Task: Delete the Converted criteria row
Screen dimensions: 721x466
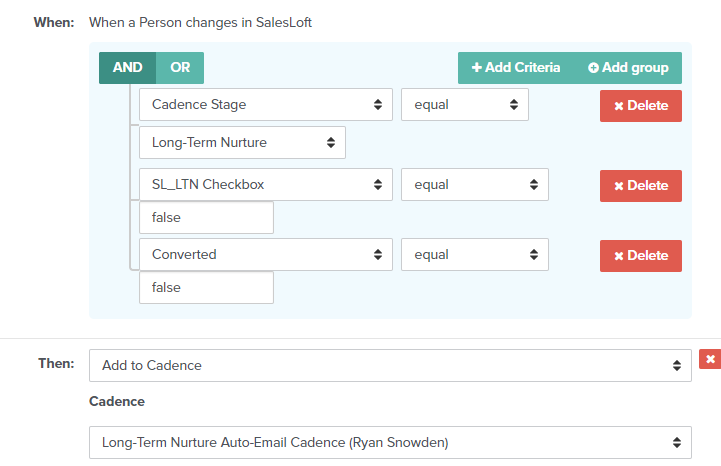Action: click(x=640, y=256)
